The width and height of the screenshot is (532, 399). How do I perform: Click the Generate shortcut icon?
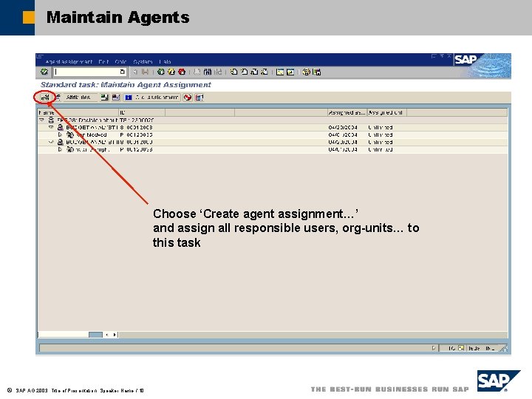pos(290,72)
